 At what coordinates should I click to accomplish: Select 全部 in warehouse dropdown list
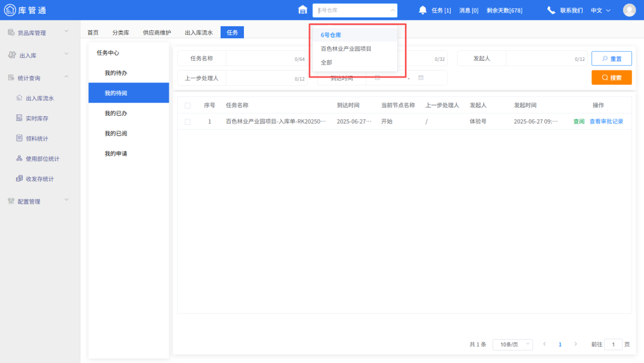pyautogui.click(x=355, y=63)
